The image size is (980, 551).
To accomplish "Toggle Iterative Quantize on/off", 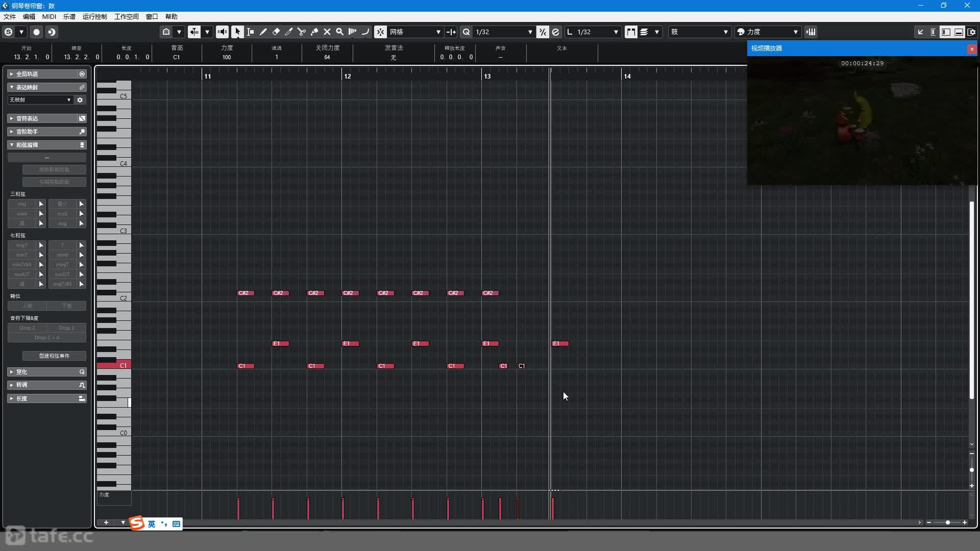I will point(543,32).
